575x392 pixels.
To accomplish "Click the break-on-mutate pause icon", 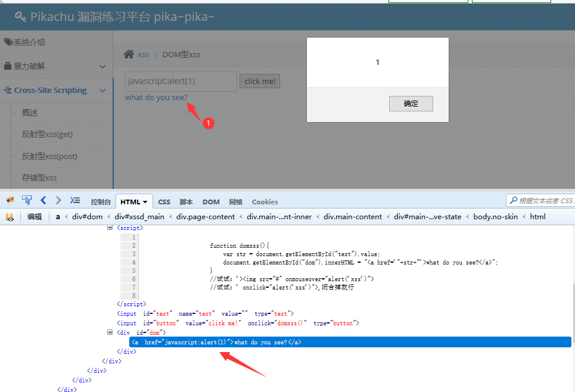I will 10,217.
